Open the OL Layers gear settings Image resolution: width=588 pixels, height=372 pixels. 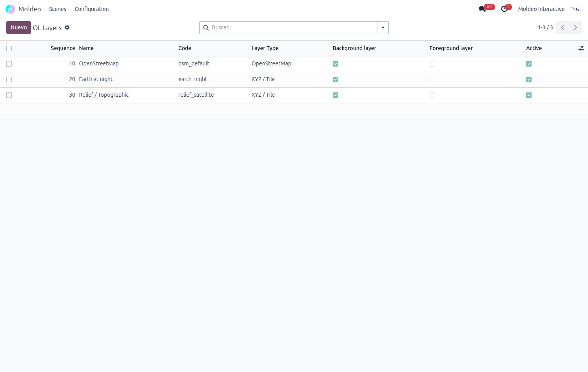(67, 27)
